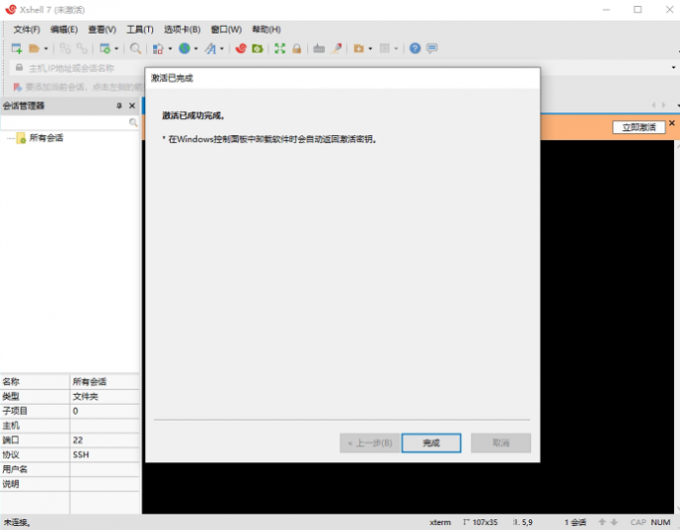Image resolution: width=680 pixels, height=531 pixels.
Task: Click the Find magnifier toolbar icon
Action: [135, 48]
